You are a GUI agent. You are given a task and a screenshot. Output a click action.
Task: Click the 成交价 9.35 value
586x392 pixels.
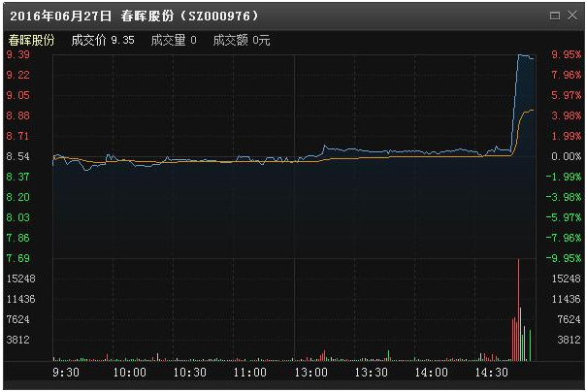pos(103,40)
